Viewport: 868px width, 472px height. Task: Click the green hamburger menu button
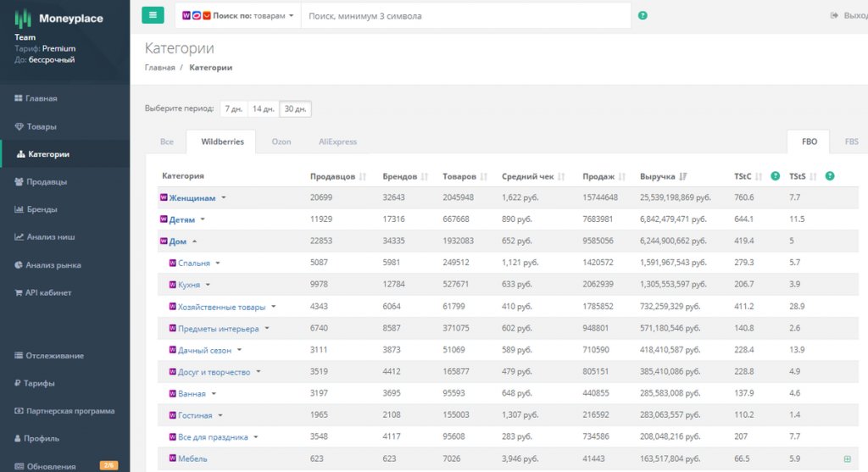(x=153, y=15)
